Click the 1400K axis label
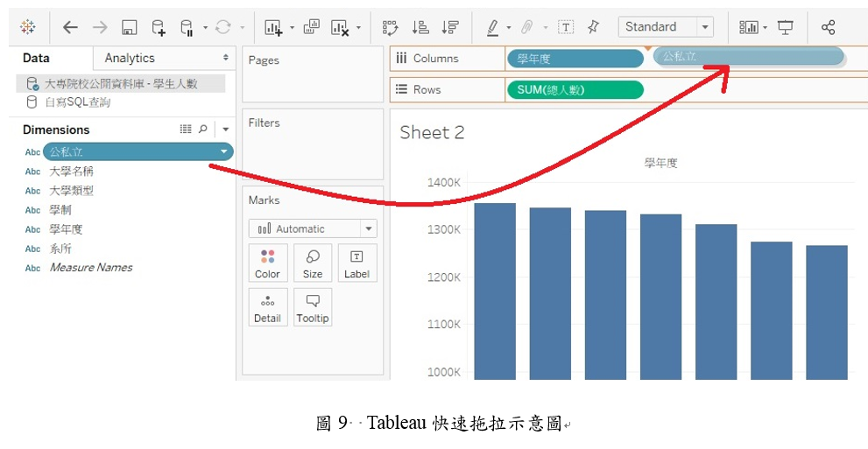 point(444,182)
